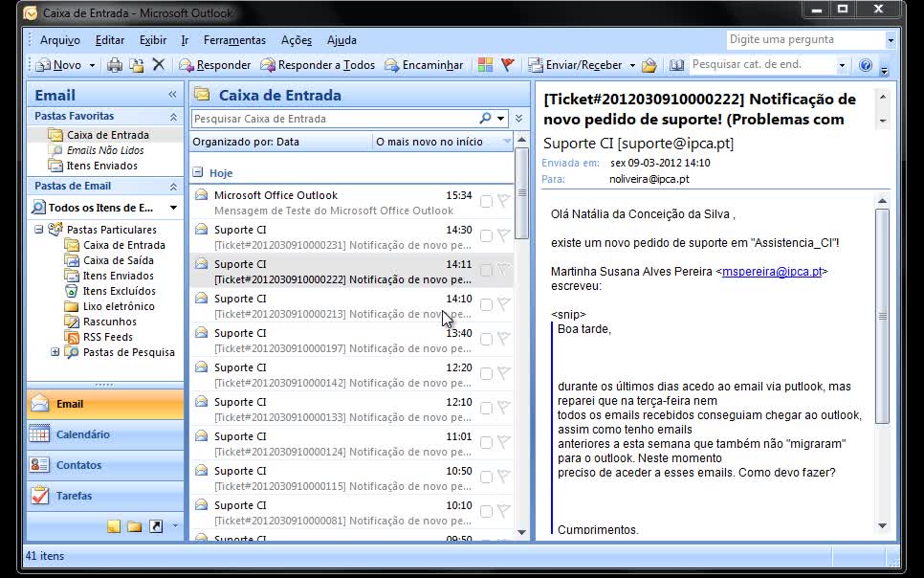Toggle category box on Microsoft Office Outlook message

click(x=486, y=202)
